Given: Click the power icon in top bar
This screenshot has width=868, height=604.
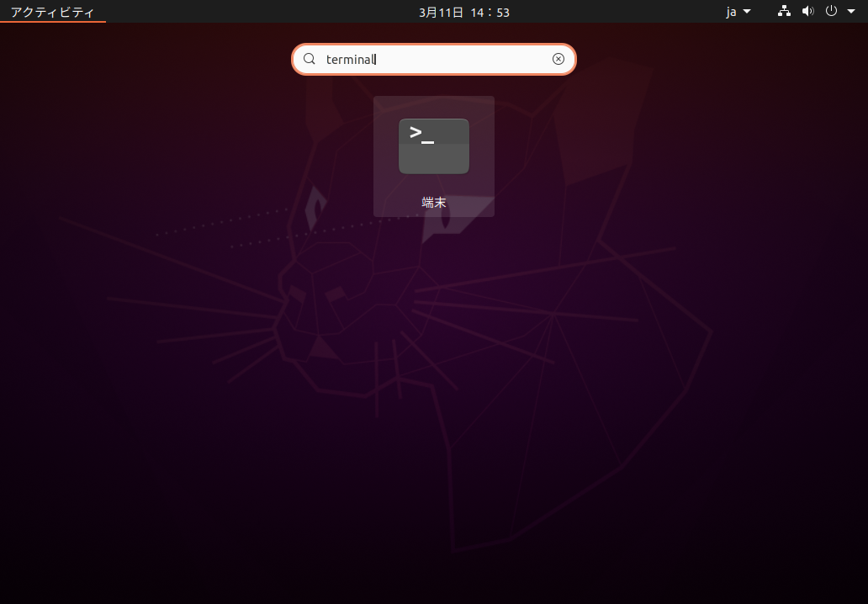Looking at the screenshot, I should tap(831, 12).
